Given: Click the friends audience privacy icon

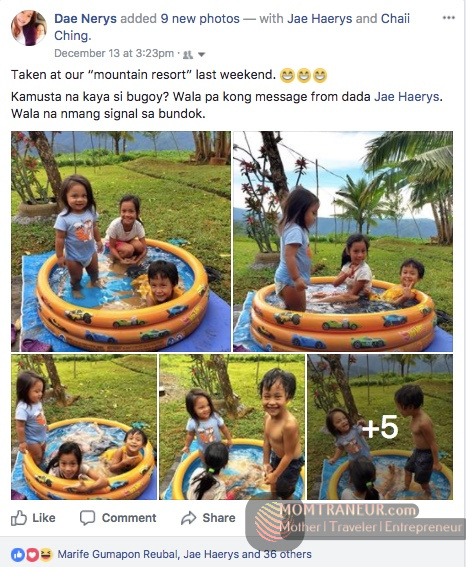Looking at the screenshot, I should pos(188,55).
